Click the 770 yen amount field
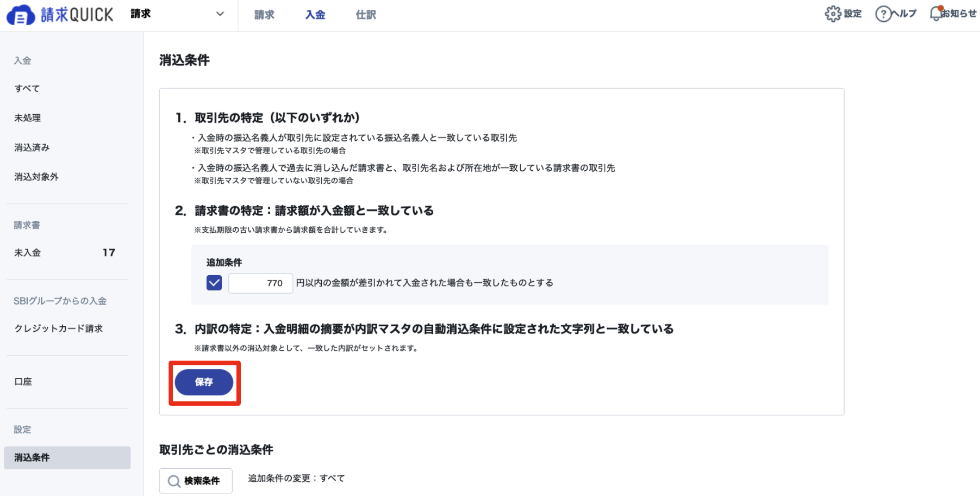Viewport: 980px width, 496px height. 261,283
